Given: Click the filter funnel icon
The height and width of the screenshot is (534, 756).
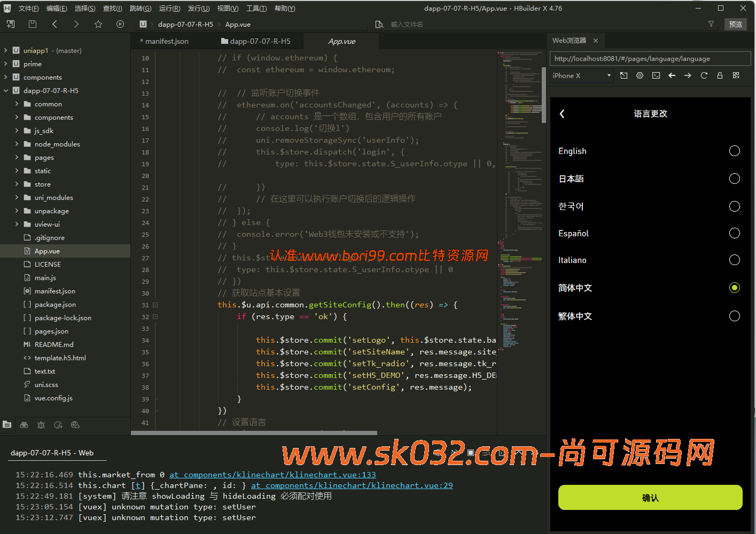Looking at the screenshot, I should (x=711, y=24).
